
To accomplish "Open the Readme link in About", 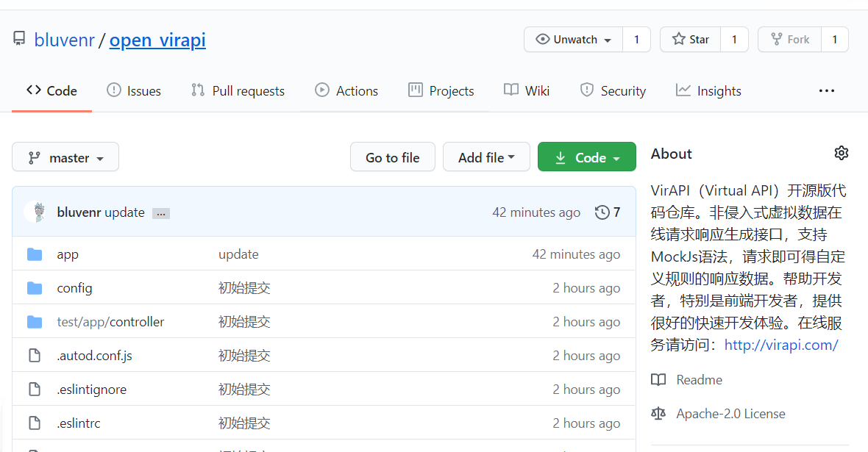I will click(699, 379).
